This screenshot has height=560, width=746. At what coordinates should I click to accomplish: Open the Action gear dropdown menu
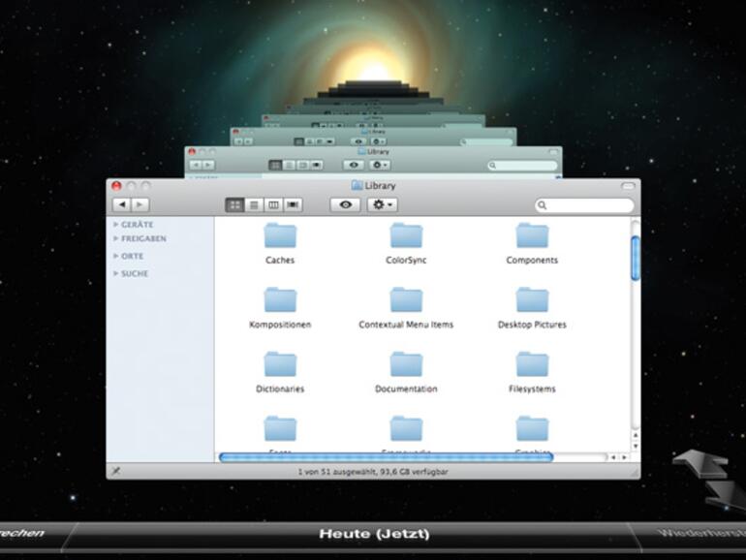click(x=383, y=204)
